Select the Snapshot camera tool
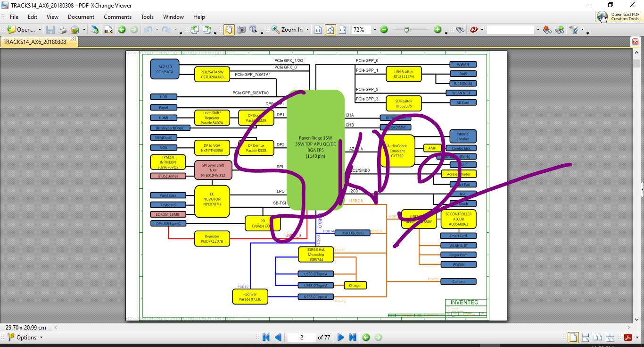The width and height of the screenshot is (644, 347). tap(241, 30)
